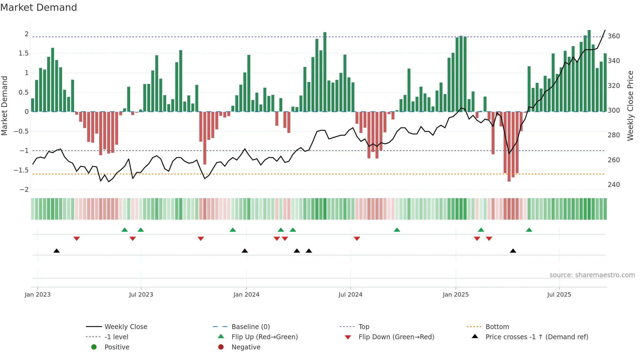Select the Flip Down marker in October 2023
This screenshot has height=362, width=644.
click(x=201, y=238)
